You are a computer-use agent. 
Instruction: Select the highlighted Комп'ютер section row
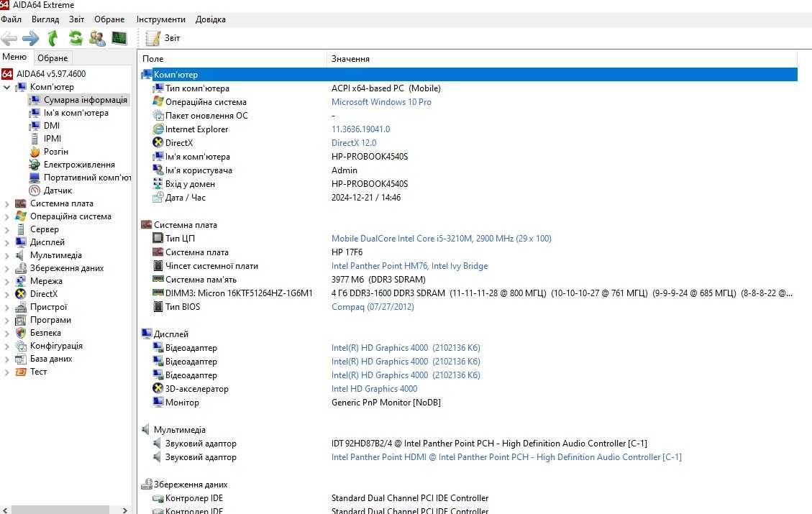[x=469, y=75]
